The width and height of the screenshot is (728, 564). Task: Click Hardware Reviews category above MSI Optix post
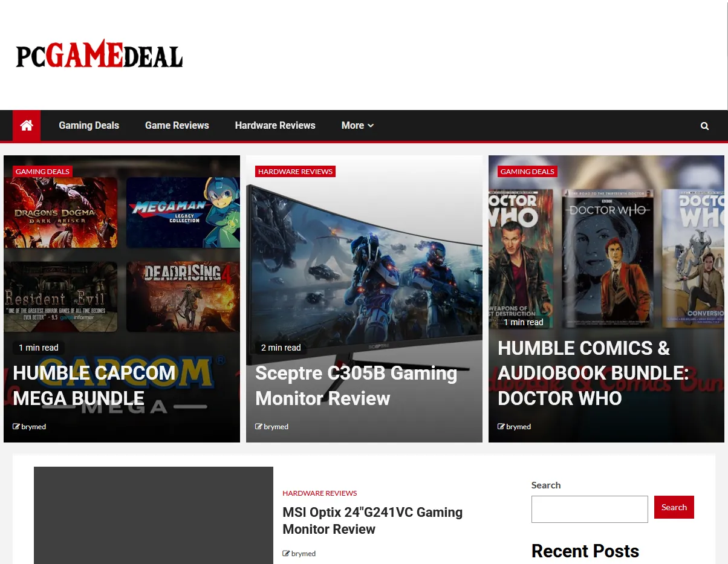(x=320, y=493)
